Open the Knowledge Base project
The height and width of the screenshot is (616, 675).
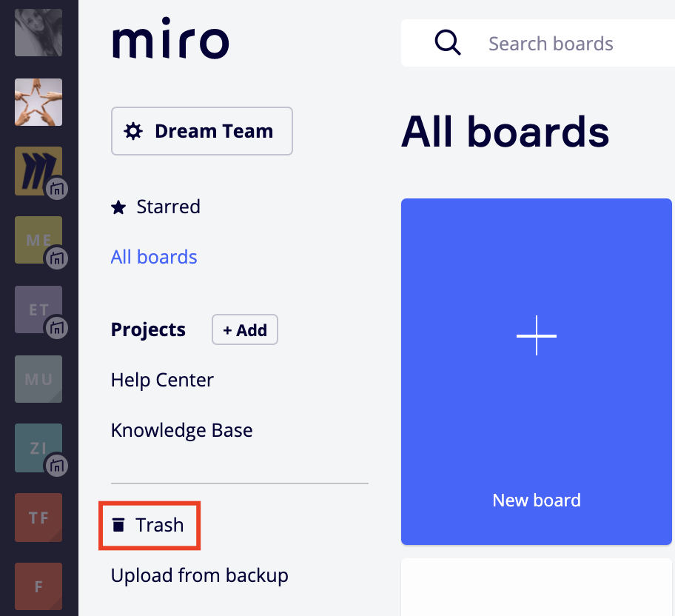pos(181,430)
